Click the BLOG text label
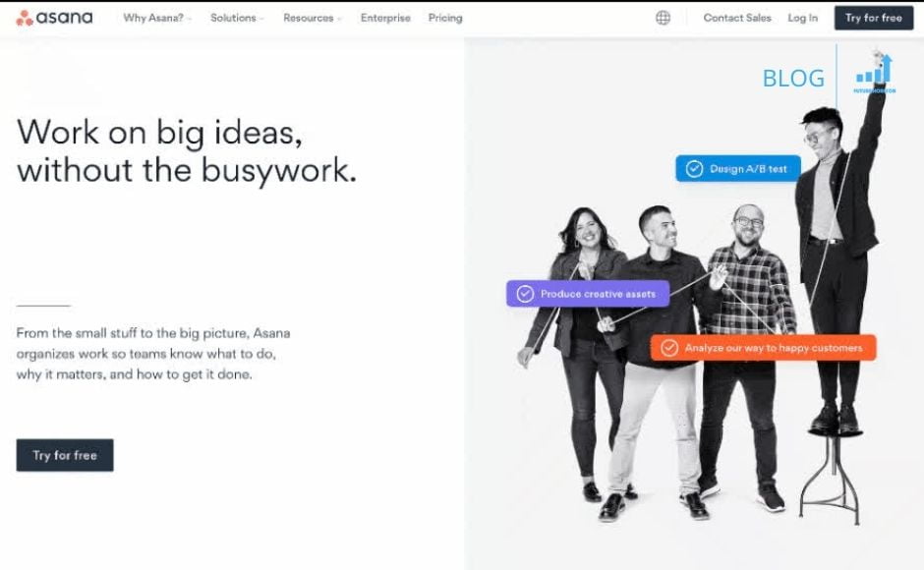Screen dimensions: 924x570 click(793, 79)
